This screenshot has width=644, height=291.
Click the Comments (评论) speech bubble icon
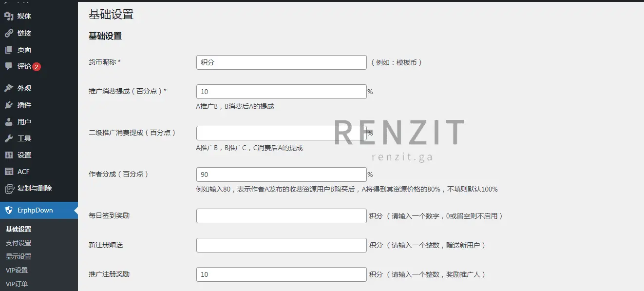(8, 66)
